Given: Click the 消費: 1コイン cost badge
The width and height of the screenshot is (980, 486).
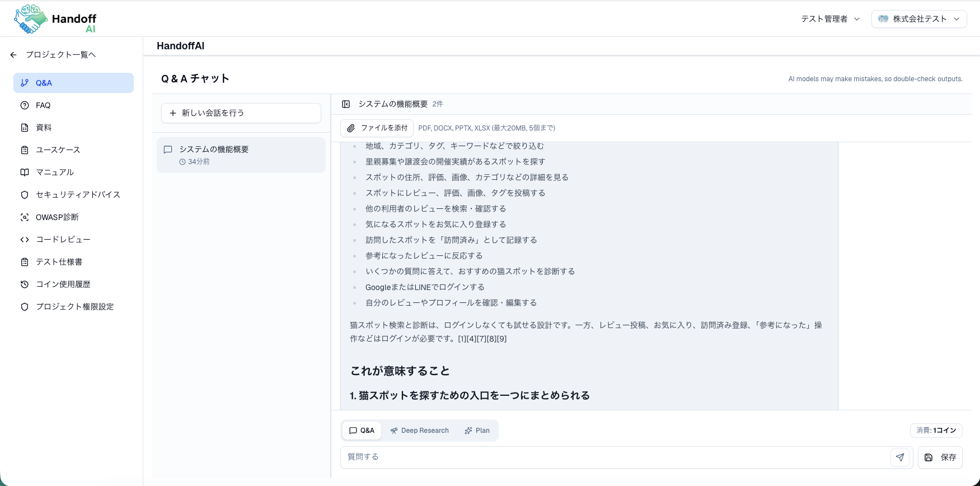Looking at the screenshot, I should [x=936, y=431].
